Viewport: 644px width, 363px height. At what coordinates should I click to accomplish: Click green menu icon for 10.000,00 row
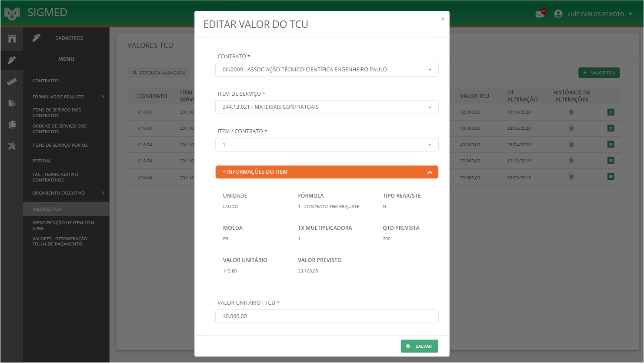[x=611, y=128]
